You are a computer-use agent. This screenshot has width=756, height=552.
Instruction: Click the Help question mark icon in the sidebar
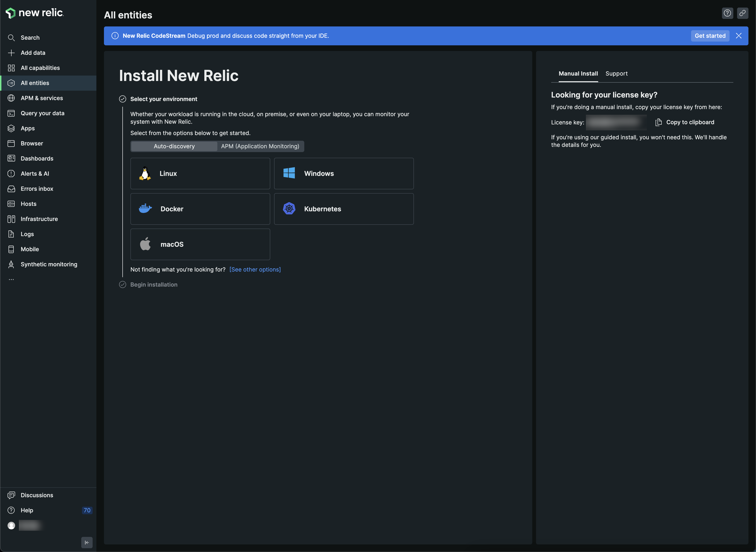11,510
